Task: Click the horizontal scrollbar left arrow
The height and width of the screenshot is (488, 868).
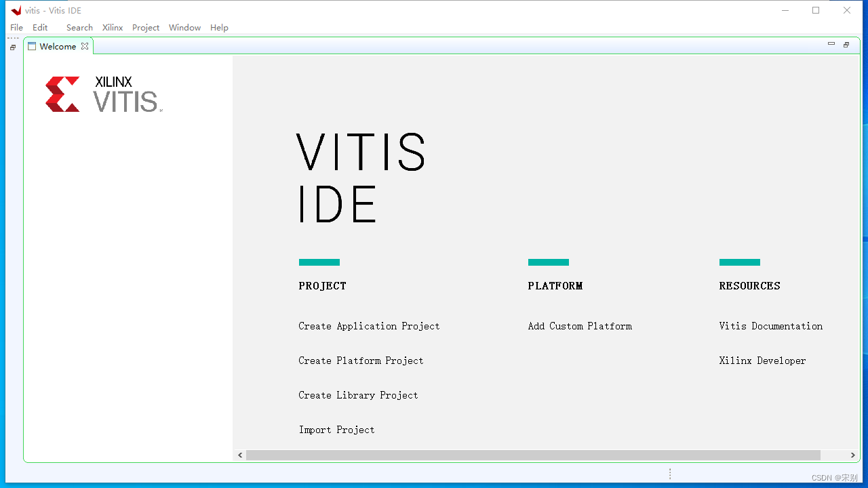Action: pyautogui.click(x=240, y=455)
